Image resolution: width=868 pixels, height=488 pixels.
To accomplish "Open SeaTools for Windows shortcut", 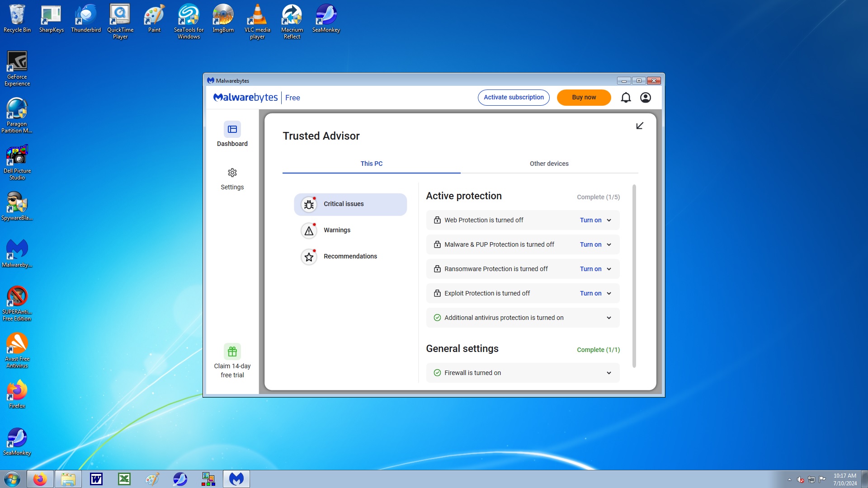I will (x=189, y=22).
